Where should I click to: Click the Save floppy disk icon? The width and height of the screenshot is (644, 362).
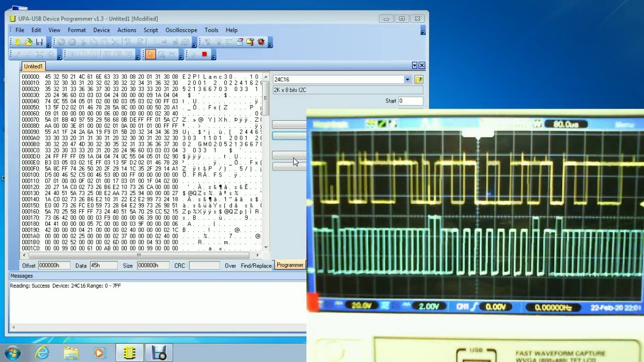tap(39, 42)
